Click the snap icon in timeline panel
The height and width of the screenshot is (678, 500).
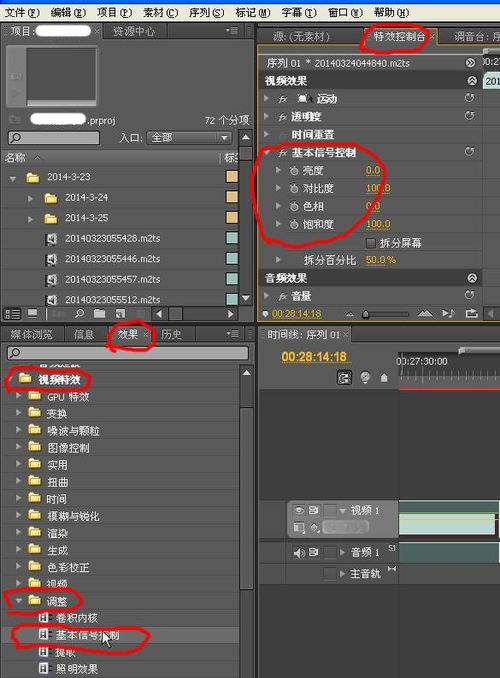tap(345, 377)
